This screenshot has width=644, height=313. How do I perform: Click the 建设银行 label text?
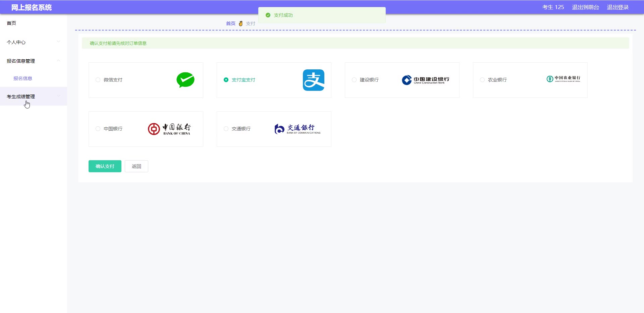369,80
